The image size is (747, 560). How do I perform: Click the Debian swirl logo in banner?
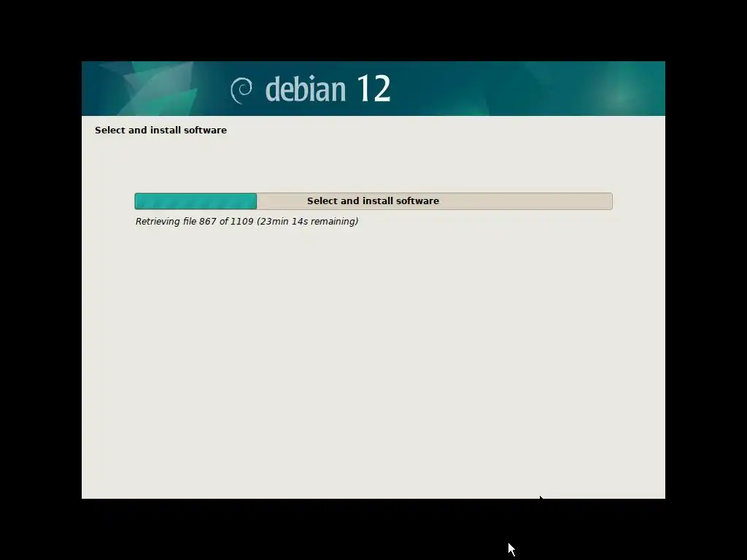click(x=241, y=90)
